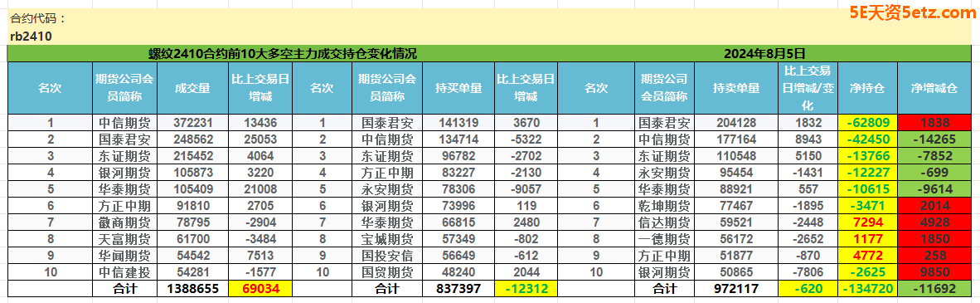Click the date cell 2024年8月5日
Image resolution: width=980 pixels, height=303 pixels.
click(x=764, y=54)
